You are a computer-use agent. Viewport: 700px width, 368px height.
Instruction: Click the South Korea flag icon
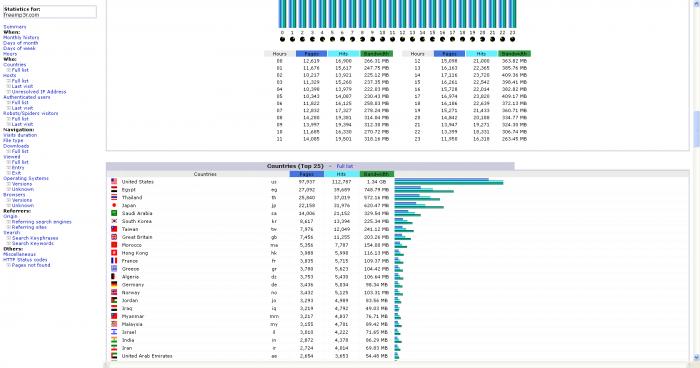(114, 221)
